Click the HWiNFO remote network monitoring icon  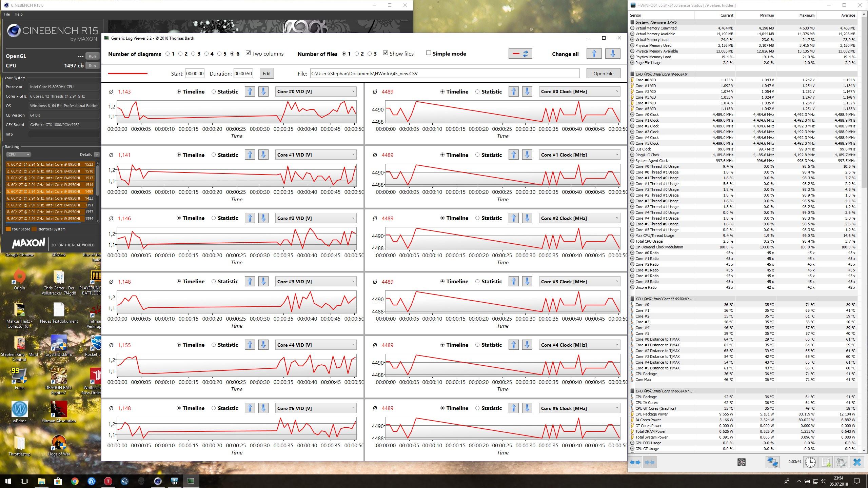click(x=772, y=462)
